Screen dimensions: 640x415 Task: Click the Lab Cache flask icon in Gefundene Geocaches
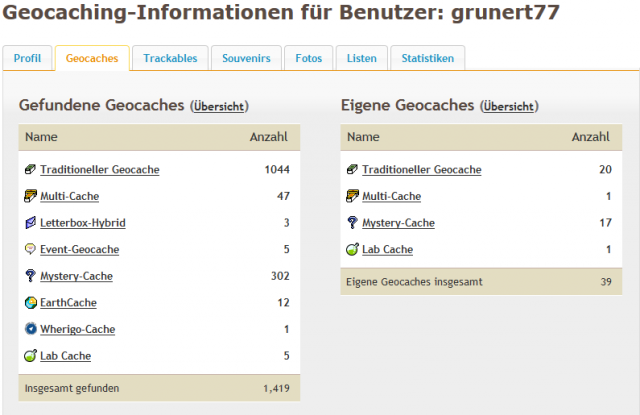[30, 355]
